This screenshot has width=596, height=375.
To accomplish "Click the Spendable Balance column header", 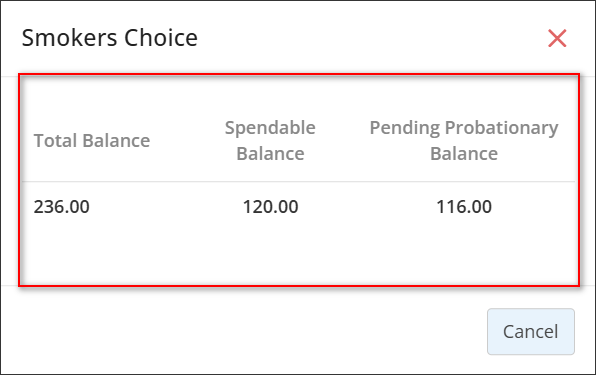I will (x=270, y=141).
